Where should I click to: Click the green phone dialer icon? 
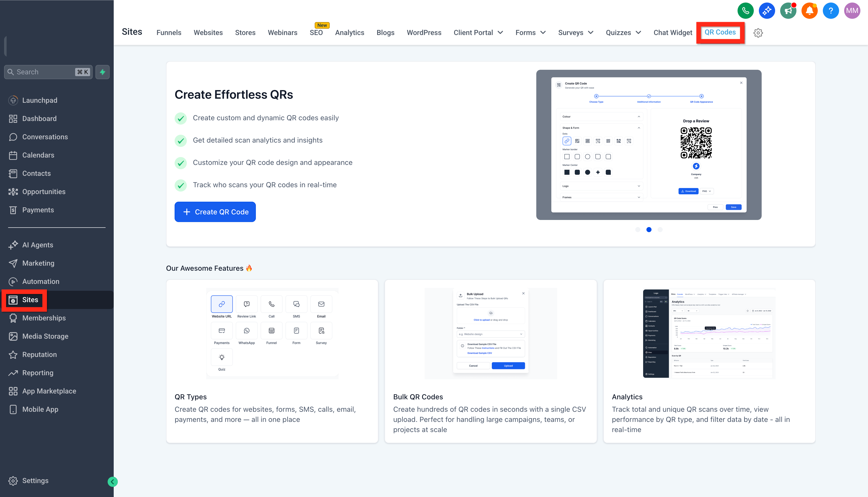point(745,11)
